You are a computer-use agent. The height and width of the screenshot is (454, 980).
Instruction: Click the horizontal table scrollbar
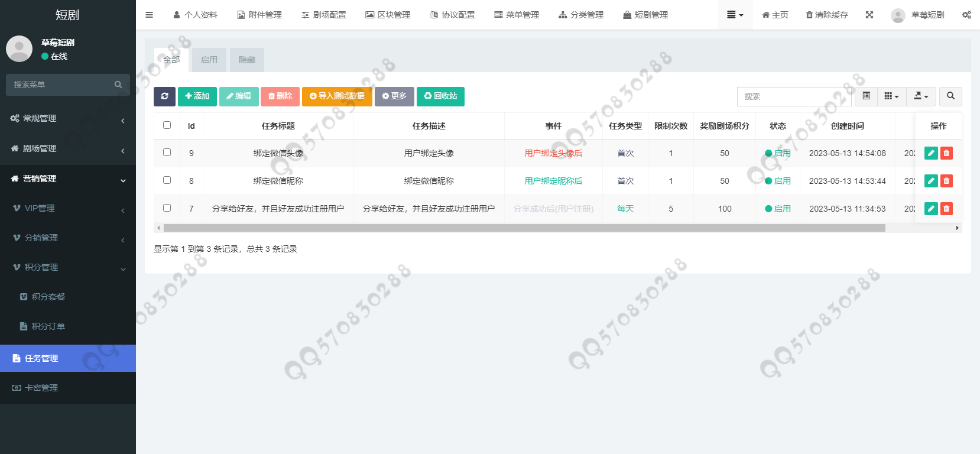(524, 228)
